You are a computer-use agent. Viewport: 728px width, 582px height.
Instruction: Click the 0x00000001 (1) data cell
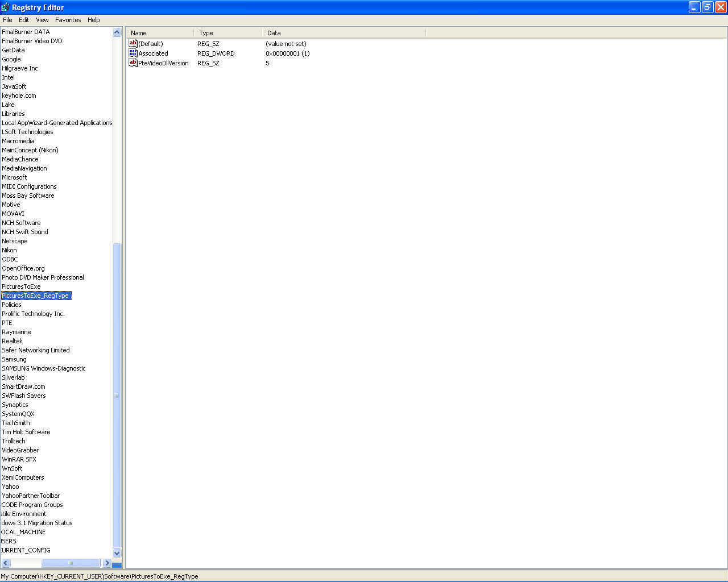pos(288,53)
